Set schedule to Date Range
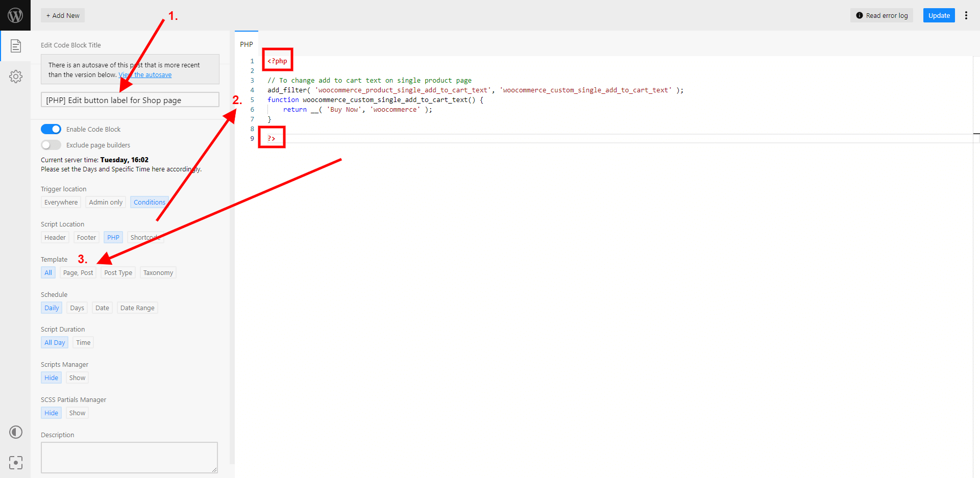Image resolution: width=980 pixels, height=478 pixels. coord(137,308)
